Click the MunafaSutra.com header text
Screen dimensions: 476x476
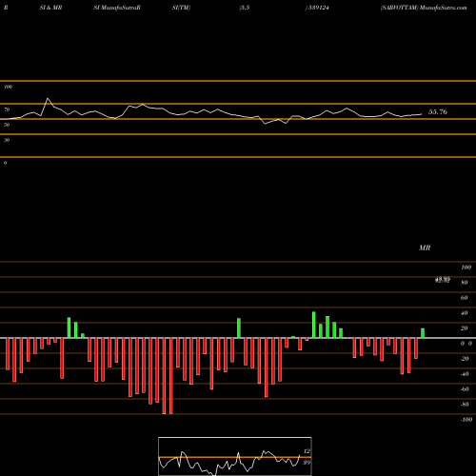(x=444, y=8)
